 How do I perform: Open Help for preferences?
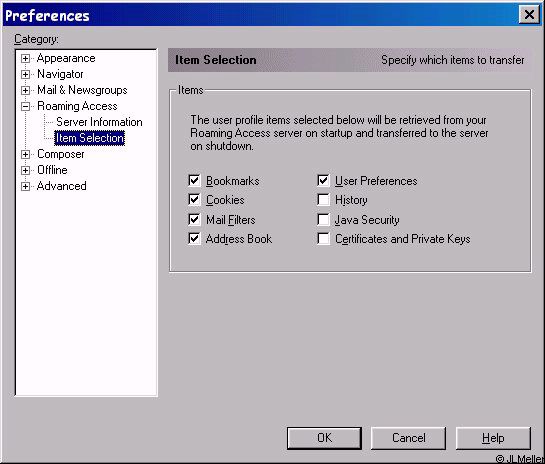493,438
